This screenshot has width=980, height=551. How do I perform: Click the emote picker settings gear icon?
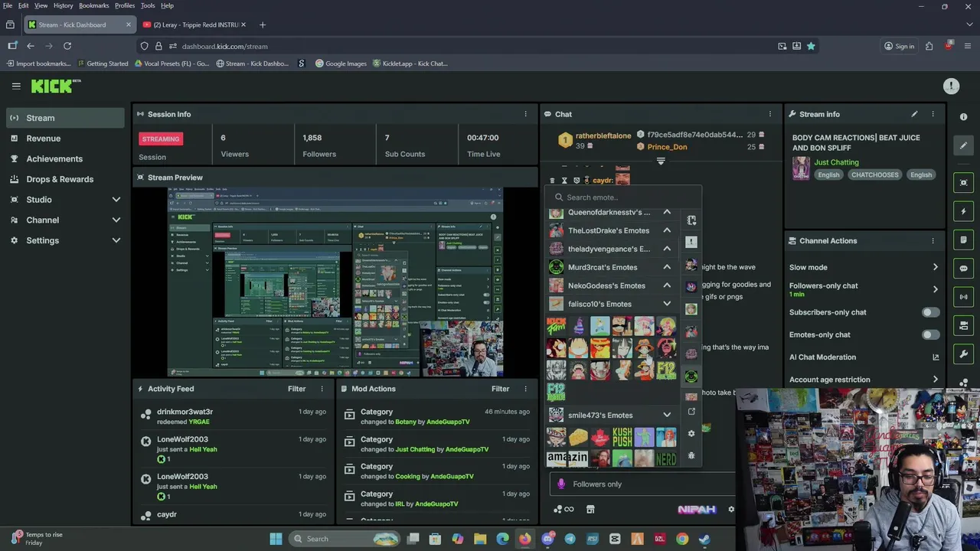(691, 433)
